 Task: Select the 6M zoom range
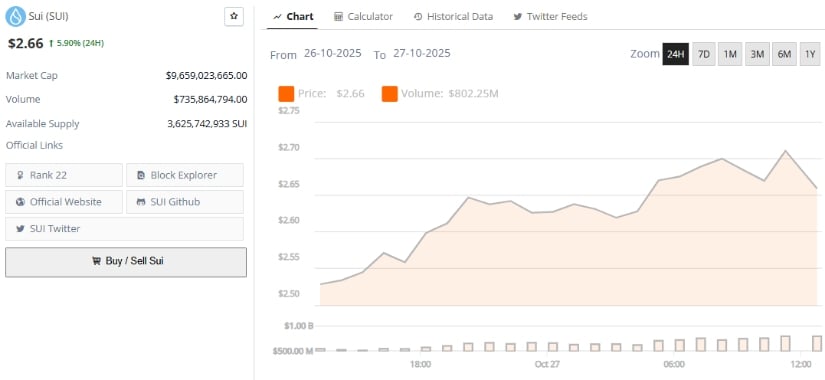[784, 54]
